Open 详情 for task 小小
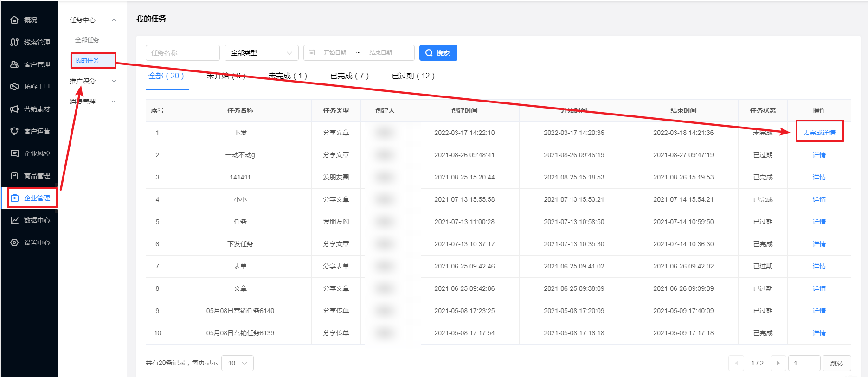The height and width of the screenshot is (377, 868). 819,199
